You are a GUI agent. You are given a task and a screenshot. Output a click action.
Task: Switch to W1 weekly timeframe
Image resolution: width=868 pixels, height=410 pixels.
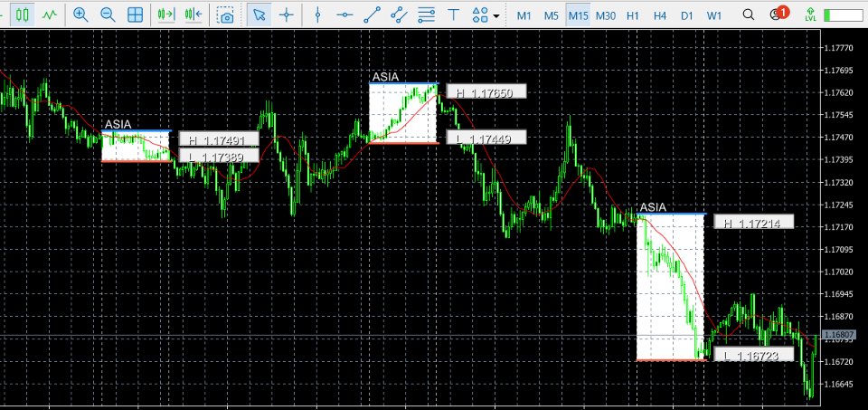(714, 15)
